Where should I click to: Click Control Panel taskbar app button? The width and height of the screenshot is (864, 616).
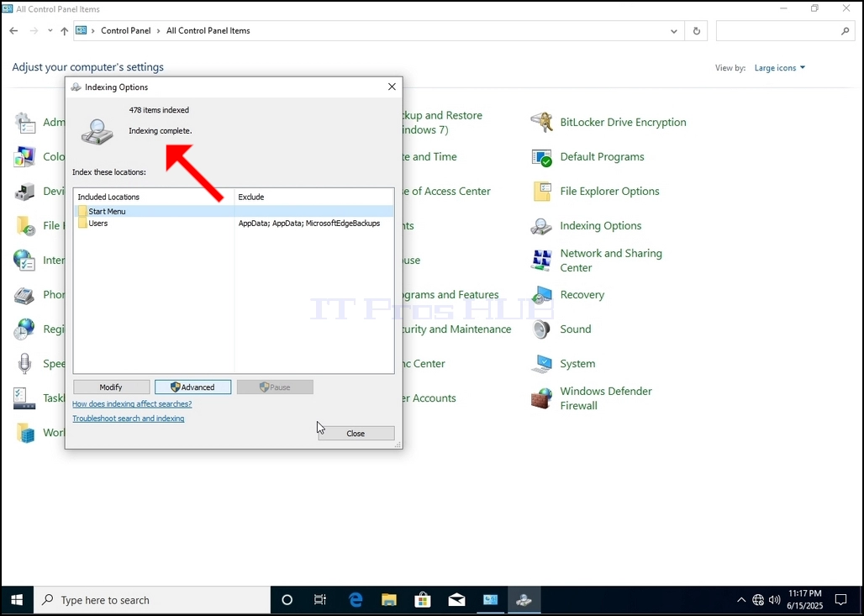point(490,600)
